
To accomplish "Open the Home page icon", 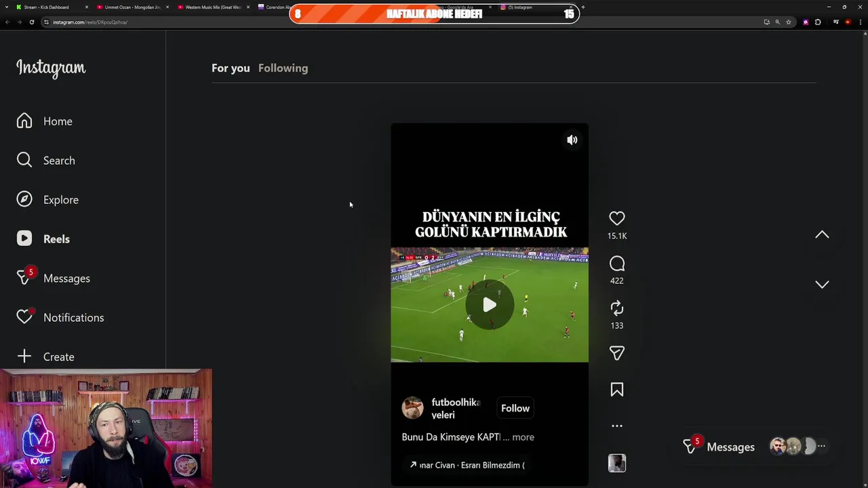I will pyautogui.click(x=24, y=121).
